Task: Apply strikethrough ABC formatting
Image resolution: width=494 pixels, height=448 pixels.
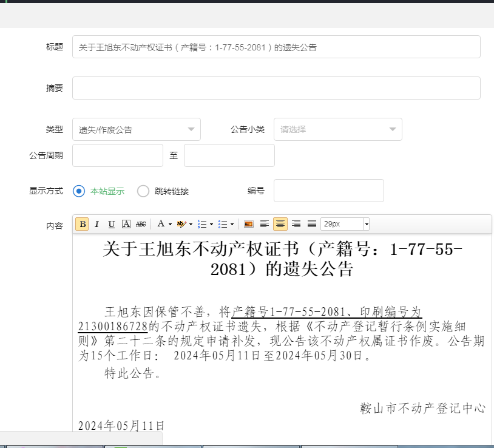Action: pos(141,224)
